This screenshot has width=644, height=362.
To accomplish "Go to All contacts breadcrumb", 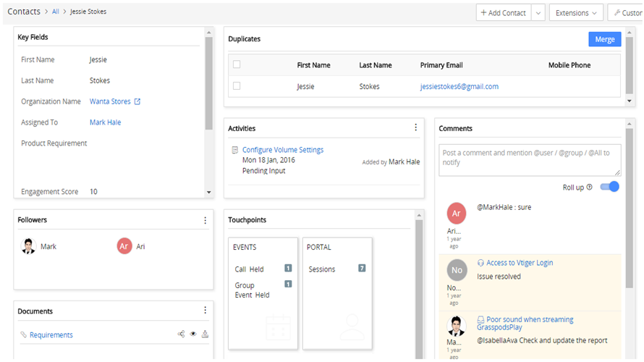I will (x=56, y=12).
